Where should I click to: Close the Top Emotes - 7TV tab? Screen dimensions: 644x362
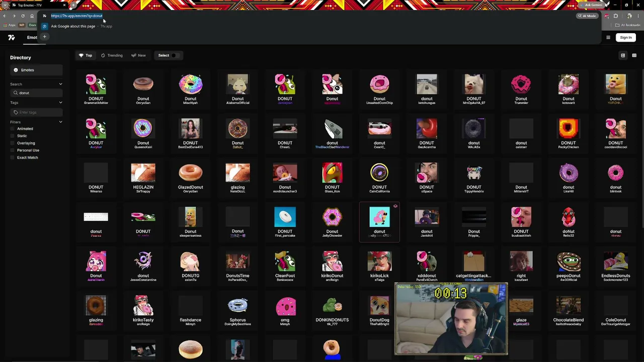tap(64, 5)
